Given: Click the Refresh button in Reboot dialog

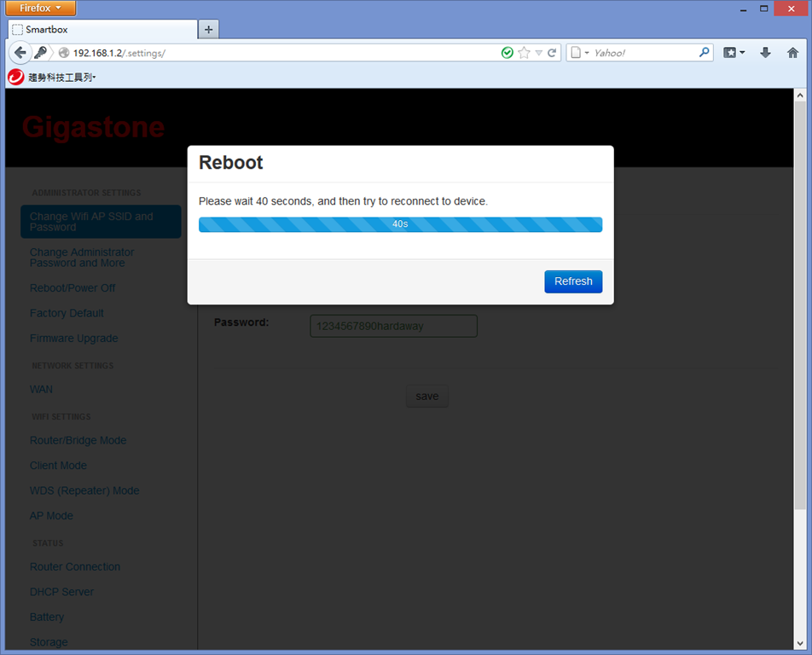Looking at the screenshot, I should 573,281.
